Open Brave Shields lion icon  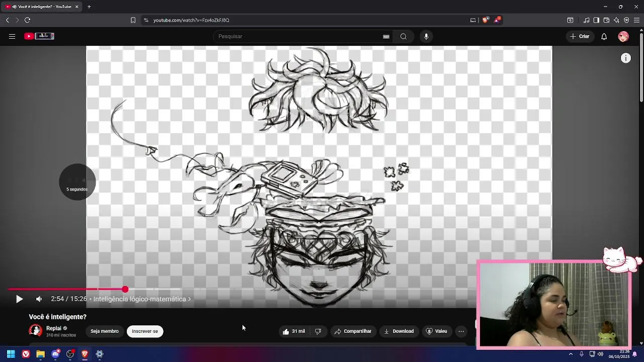point(485,20)
